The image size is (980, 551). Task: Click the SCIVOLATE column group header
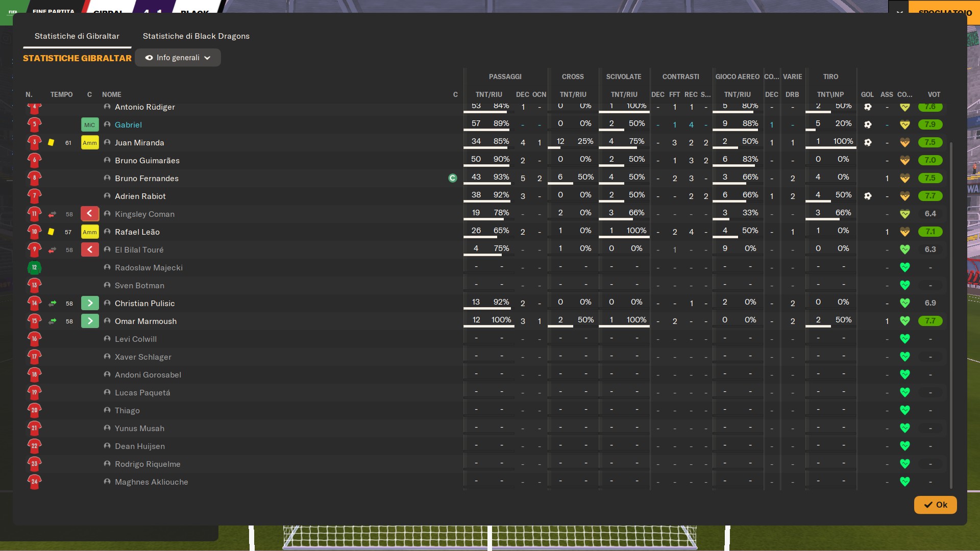point(624,77)
